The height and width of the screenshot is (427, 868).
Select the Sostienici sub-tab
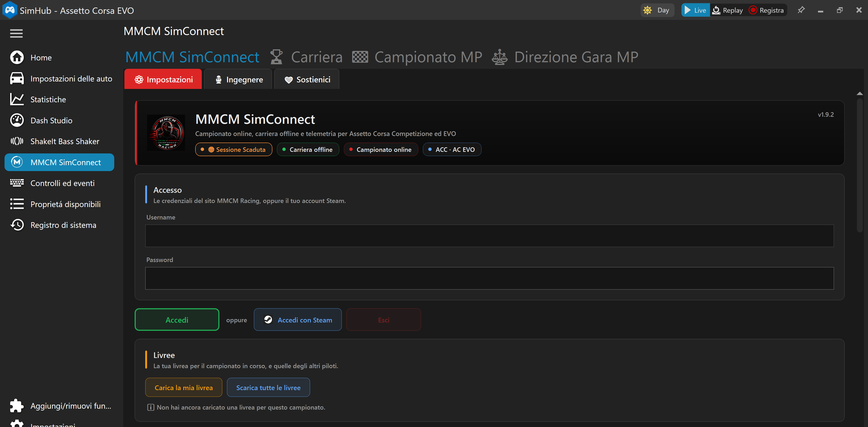[307, 79]
